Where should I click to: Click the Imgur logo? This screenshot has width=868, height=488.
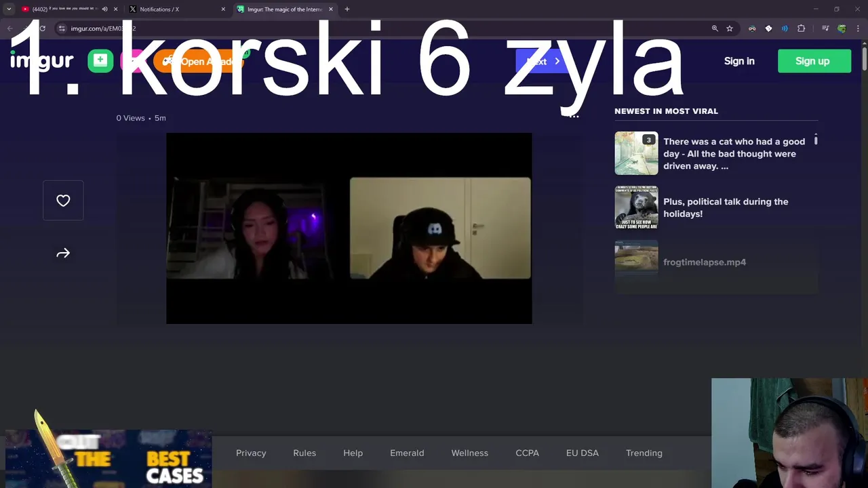41,61
